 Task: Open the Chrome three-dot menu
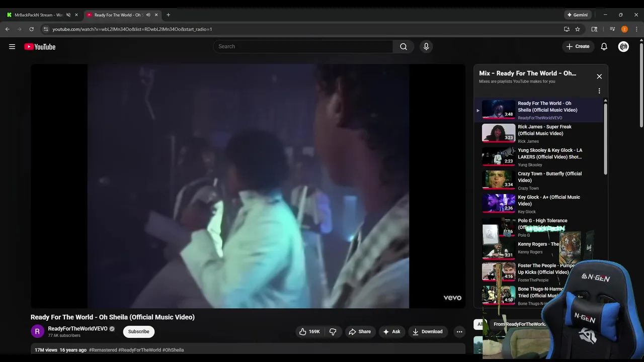tap(636, 29)
